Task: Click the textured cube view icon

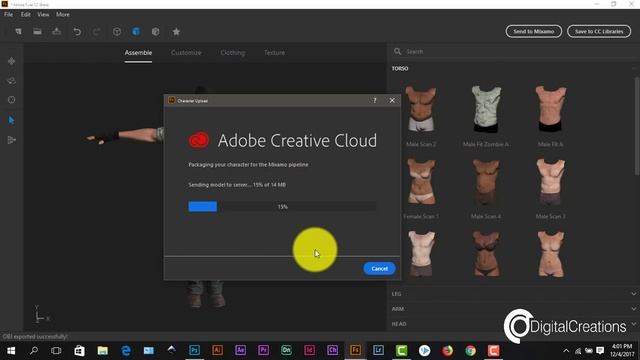Action: coord(156,31)
